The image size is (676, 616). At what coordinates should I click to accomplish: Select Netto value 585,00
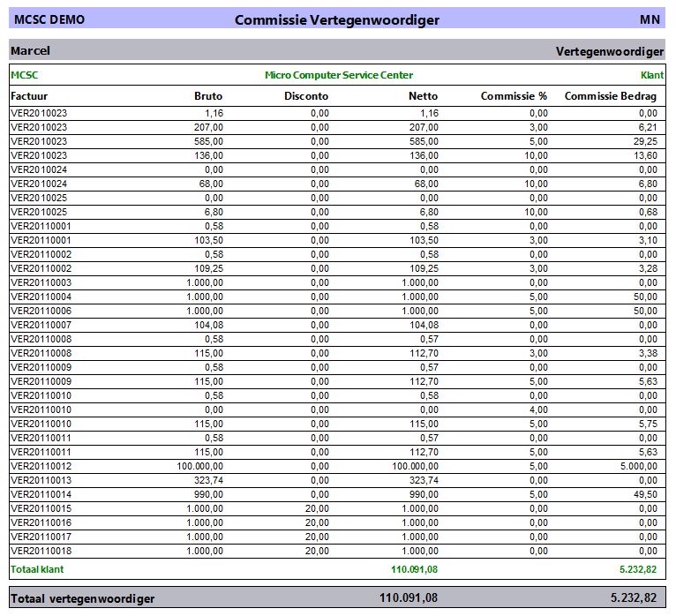click(x=424, y=141)
